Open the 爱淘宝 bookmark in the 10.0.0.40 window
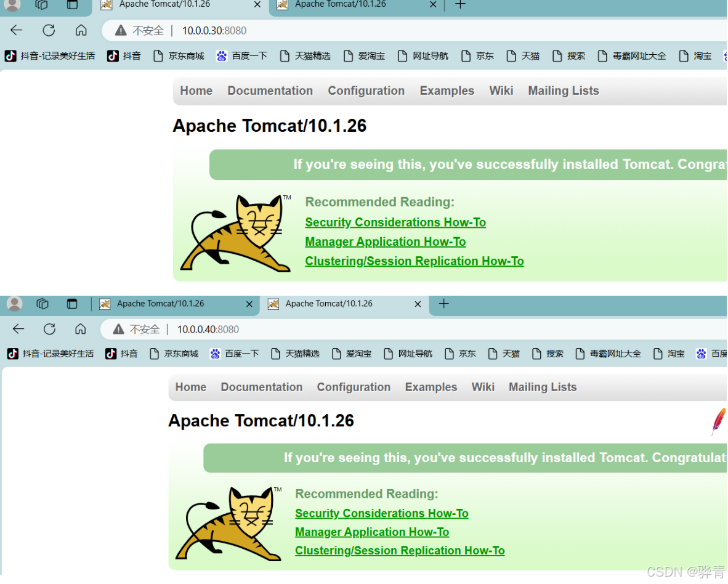 click(x=352, y=354)
